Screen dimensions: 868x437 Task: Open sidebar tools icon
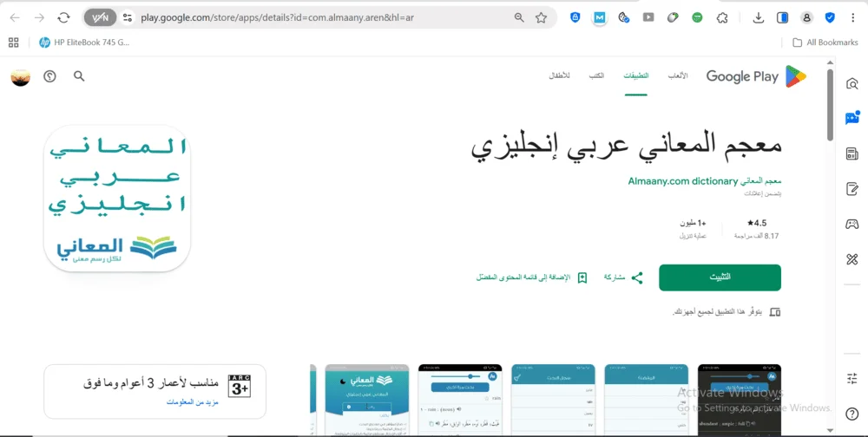coord(852,259)
